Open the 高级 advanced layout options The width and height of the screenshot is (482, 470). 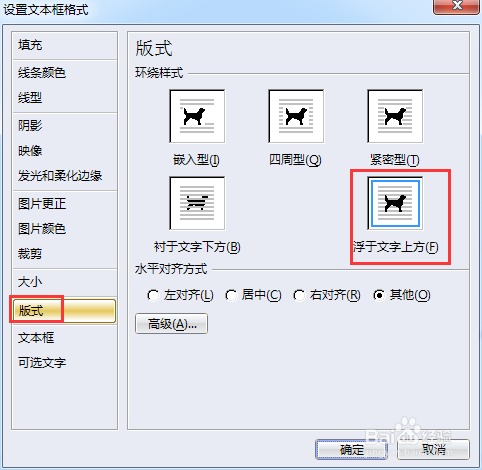click(171, 323)
